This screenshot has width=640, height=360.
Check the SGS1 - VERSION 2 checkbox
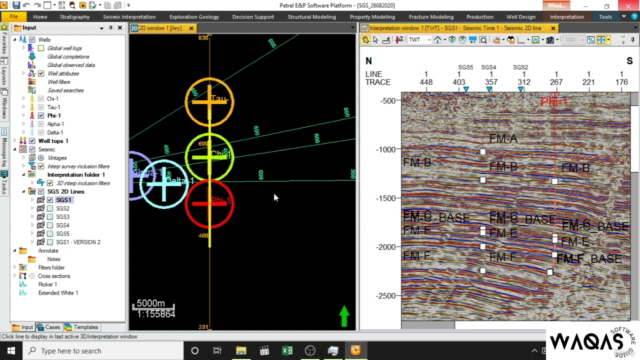pyautogui.click(x=50, y=242)
